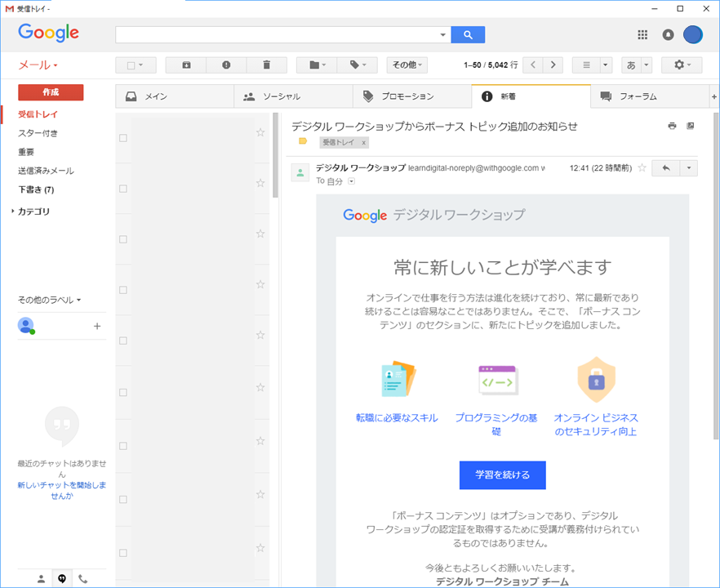Check the third message row's checkbox
The width and height of the screenshot is (720, 588).
pyautogui.click(x=123, y=239)
